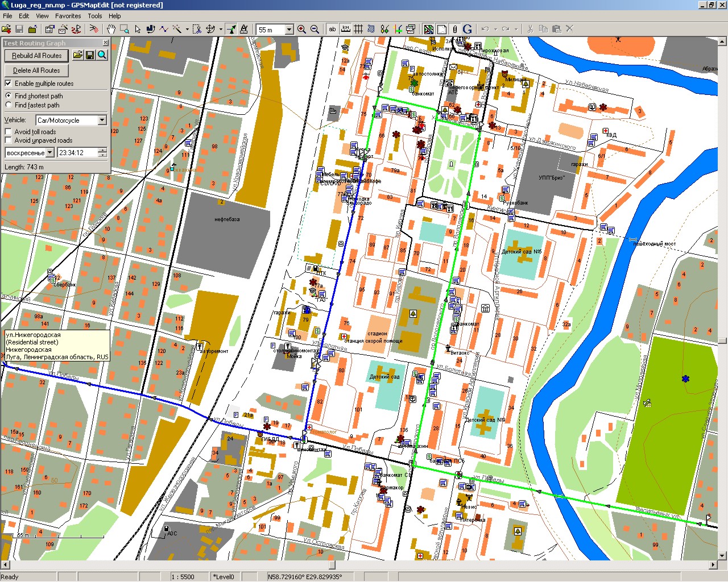Click the attached paperclip toolbar icon
Image resolution: width=728 pixels, height=582 pixels.
click(454, 29)
